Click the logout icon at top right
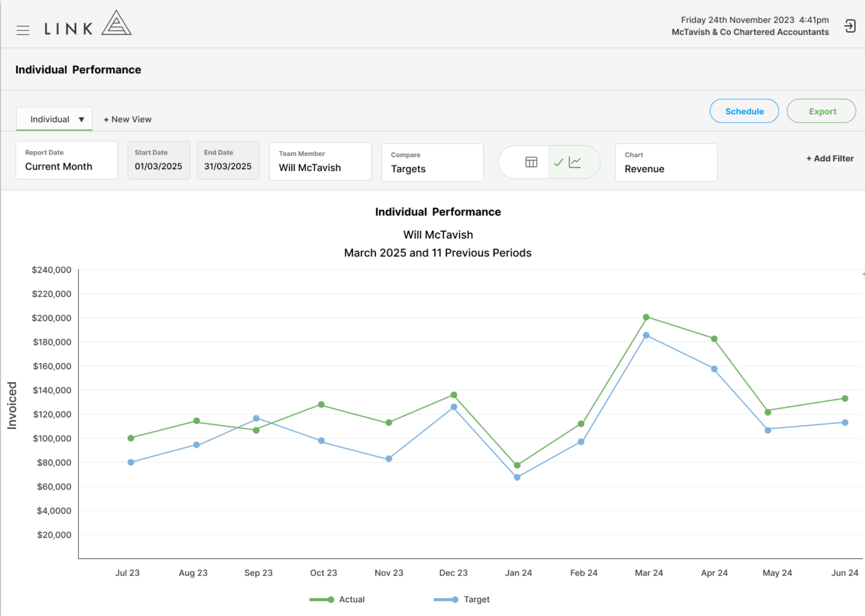865x616 pixels. [x=850, y=26]
